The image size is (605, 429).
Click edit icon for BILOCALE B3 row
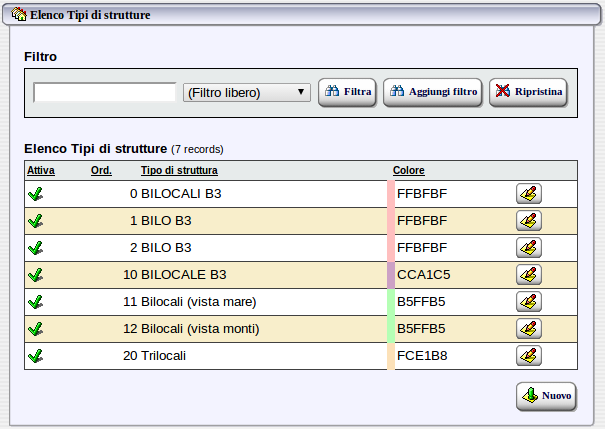[x=529, y=274]
